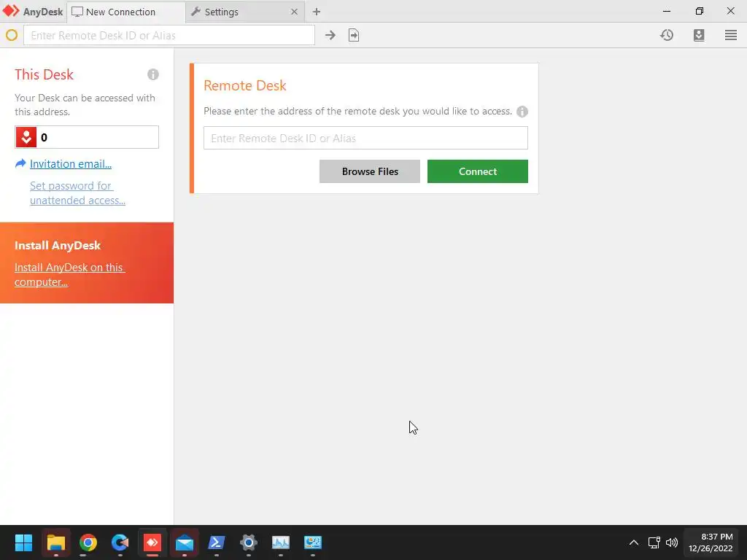Image resolution: width=747 pixels, height=560 pixels.
Task: Open the performance monitor taskbar icon
Action: (x=281, y=542)
